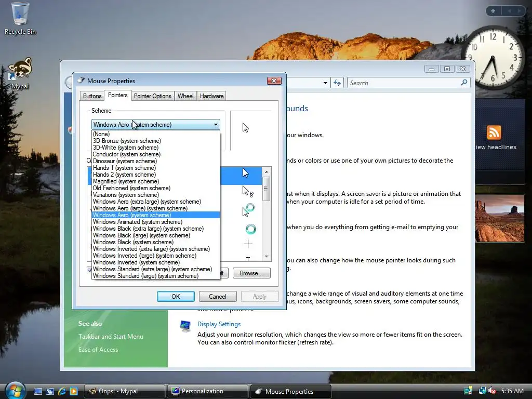Switch to the Pointer Options tab
The width and height of the screenshot is (532, 399).
(x=152, y=96)
